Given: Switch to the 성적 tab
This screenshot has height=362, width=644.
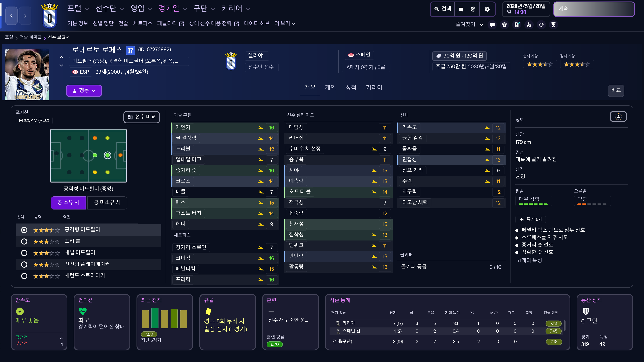Looking at the screenshot, I should (351, 87).
